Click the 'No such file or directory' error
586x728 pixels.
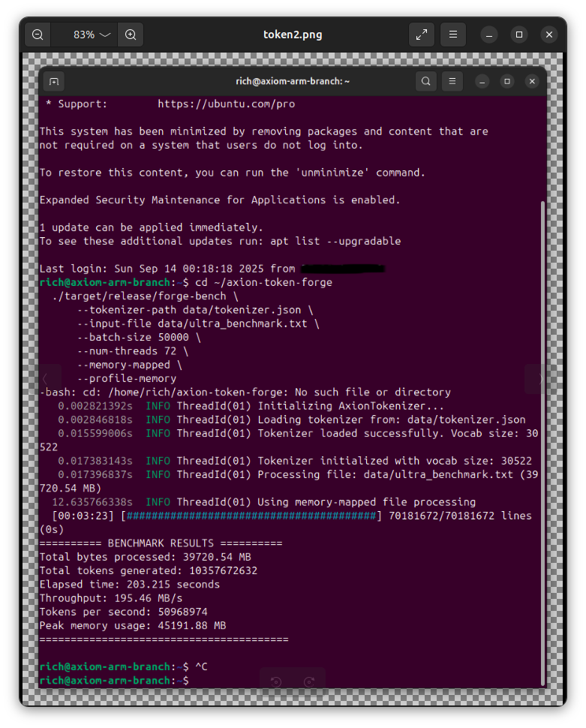(373, 393)
